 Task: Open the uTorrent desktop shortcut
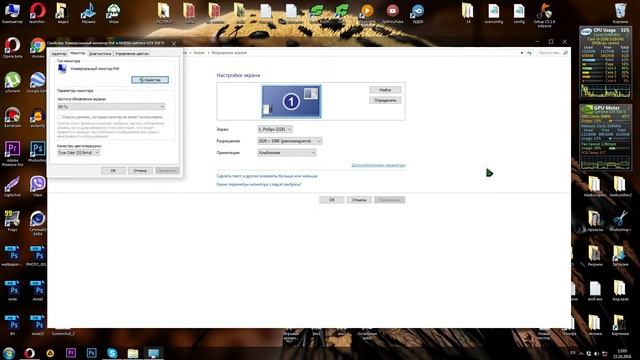click(x=12, y=82)
